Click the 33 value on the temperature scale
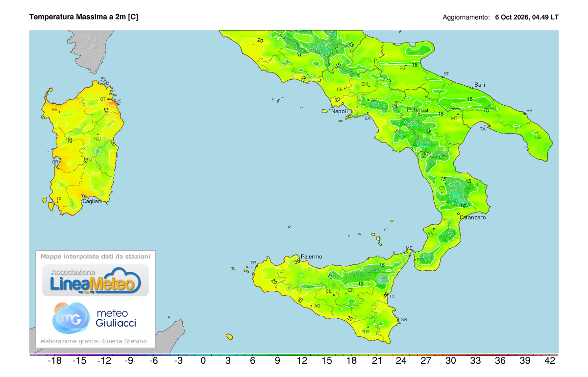 [x=475, y=361]
